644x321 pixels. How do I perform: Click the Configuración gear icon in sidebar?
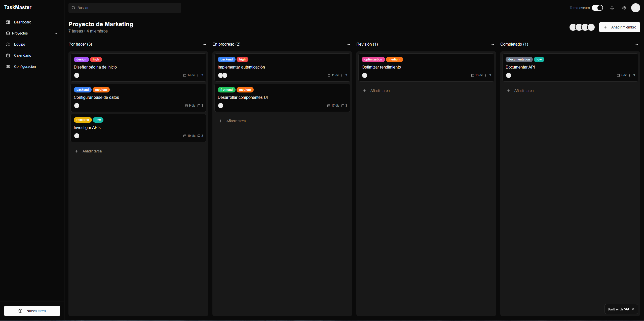tap(8, 67)
